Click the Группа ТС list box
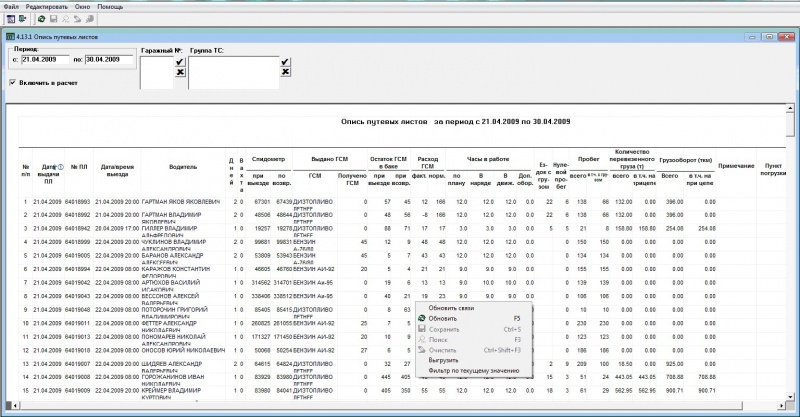This screenshot has height=417, width=800. tap(233, 71)
